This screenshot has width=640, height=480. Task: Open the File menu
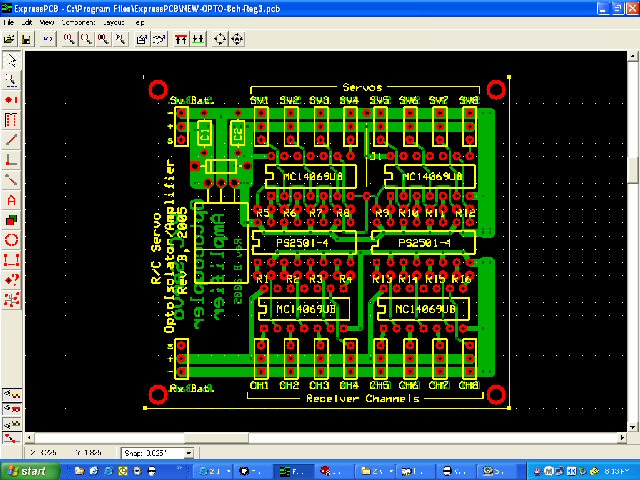(8, 22)
